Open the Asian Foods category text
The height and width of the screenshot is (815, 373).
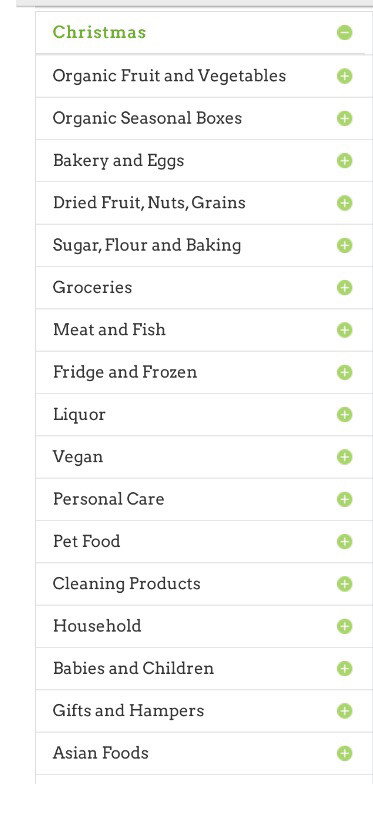(x=101, y=753)
